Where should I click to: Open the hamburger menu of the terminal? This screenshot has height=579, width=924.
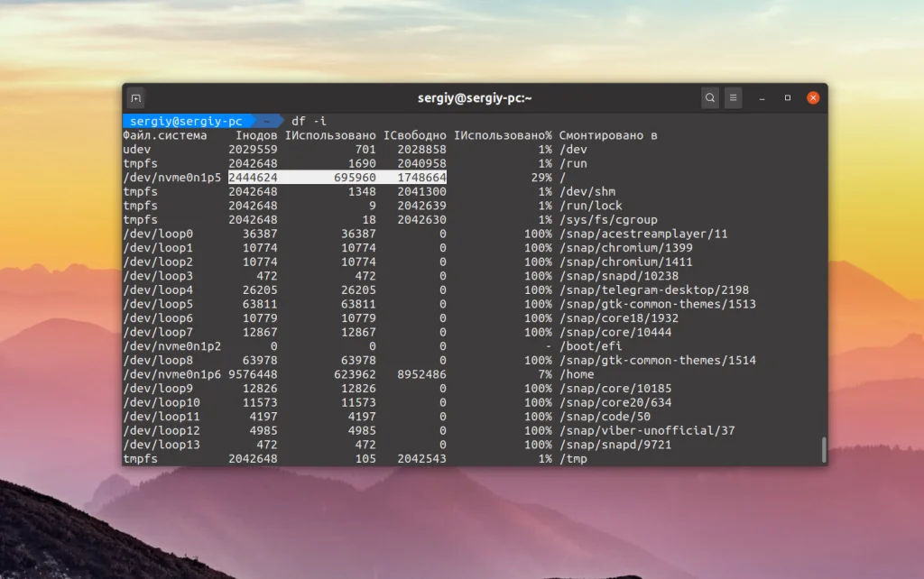click(x=734, y=97)
